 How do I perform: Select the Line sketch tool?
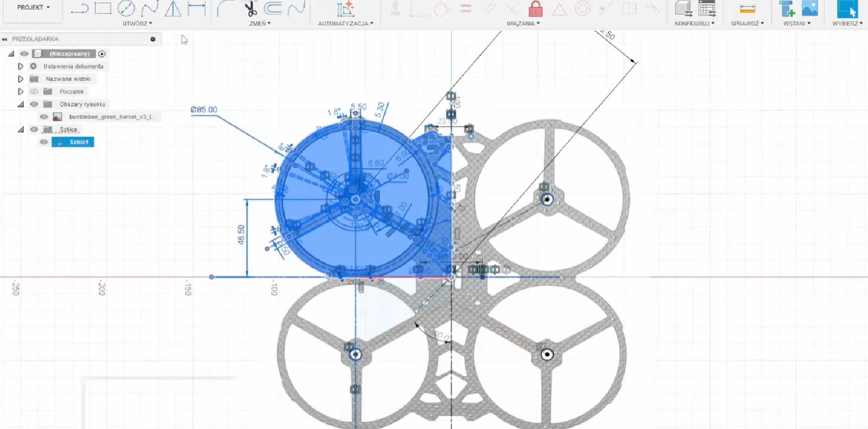(79, 9)
